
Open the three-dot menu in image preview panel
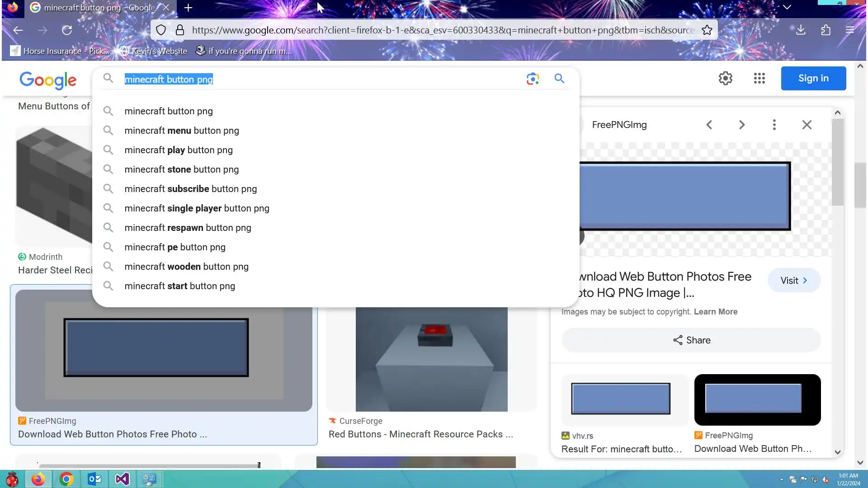pyautogui.click(x=774, y=125)
